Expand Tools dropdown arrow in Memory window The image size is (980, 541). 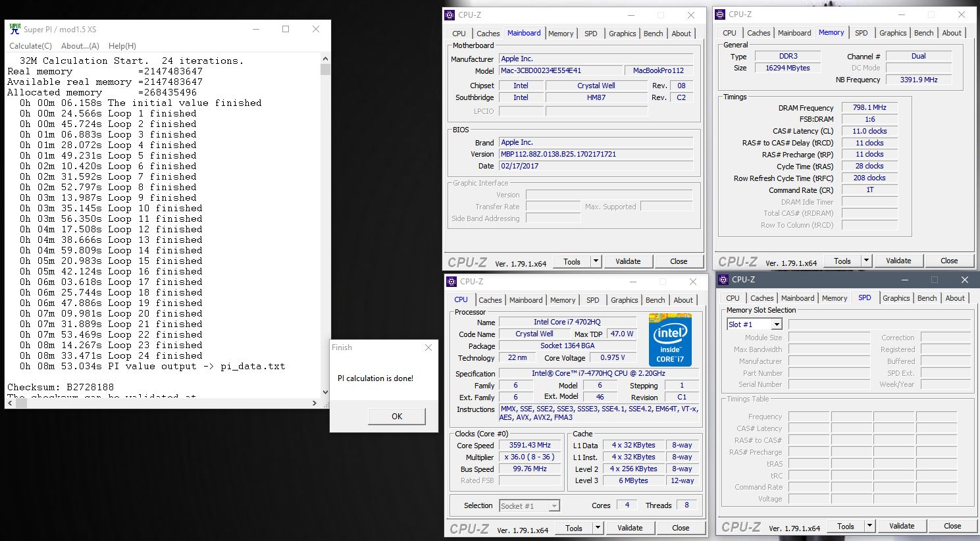[x=866, y=261]
